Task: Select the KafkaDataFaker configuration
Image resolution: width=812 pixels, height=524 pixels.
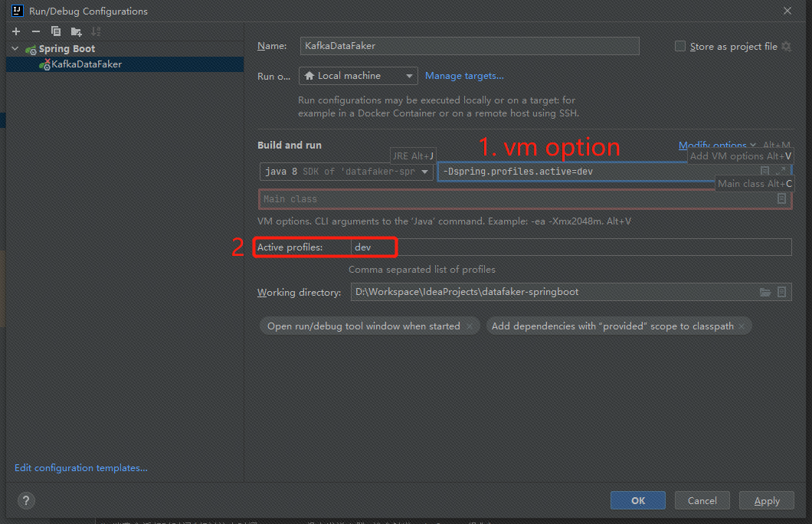Action: [x=84, y=64]
